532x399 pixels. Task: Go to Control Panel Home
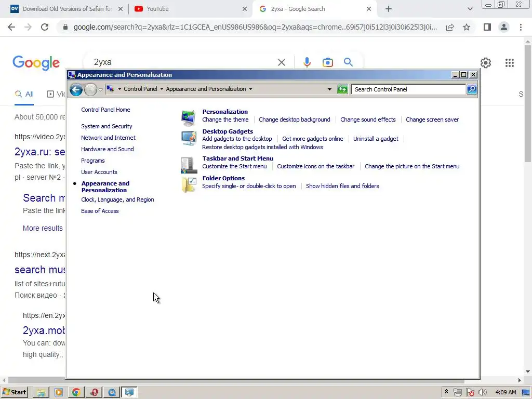pos(105,110)
